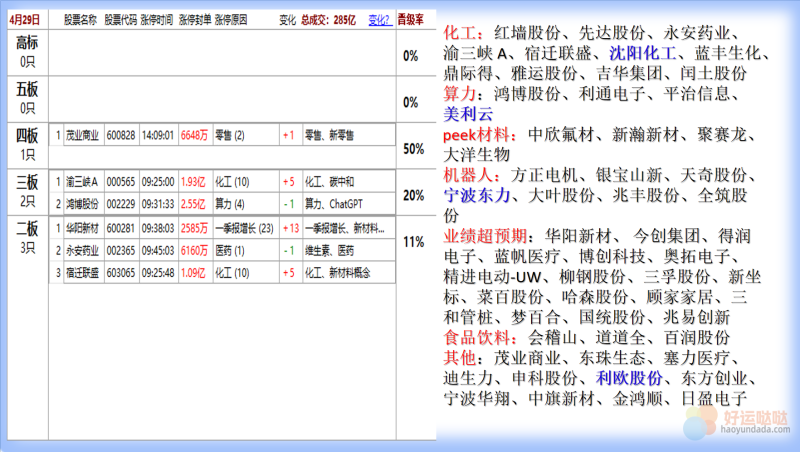Click the 算力、ChatGPT concept cell
Image resolution: width=800 pixels, height=452 pixels.
(x=334, y=204)
